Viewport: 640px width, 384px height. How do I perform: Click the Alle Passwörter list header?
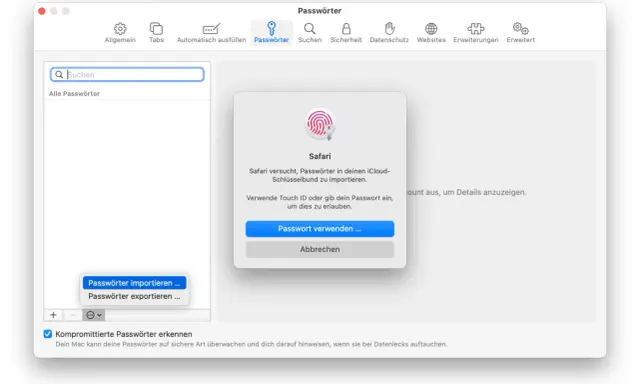[x=74, y=93]
